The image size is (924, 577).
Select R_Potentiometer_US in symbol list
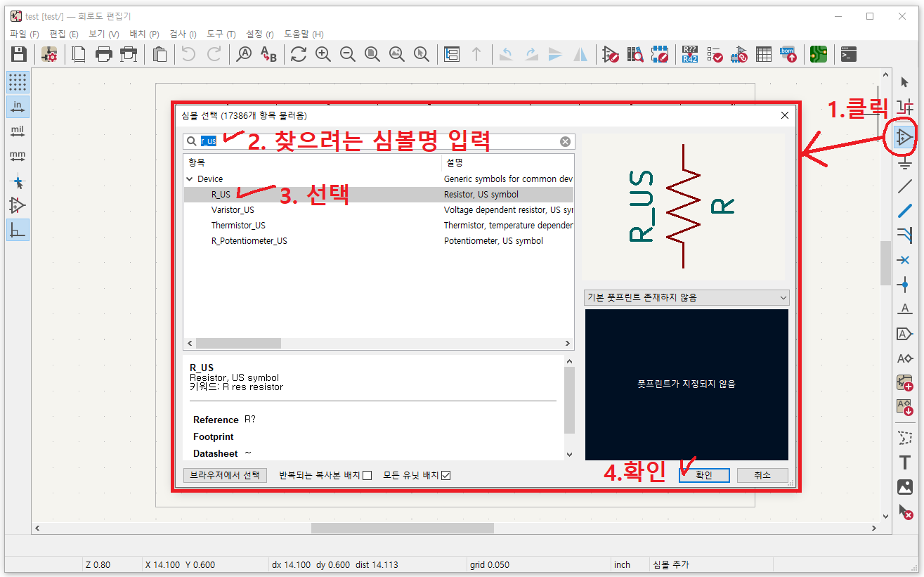[249, 241]
